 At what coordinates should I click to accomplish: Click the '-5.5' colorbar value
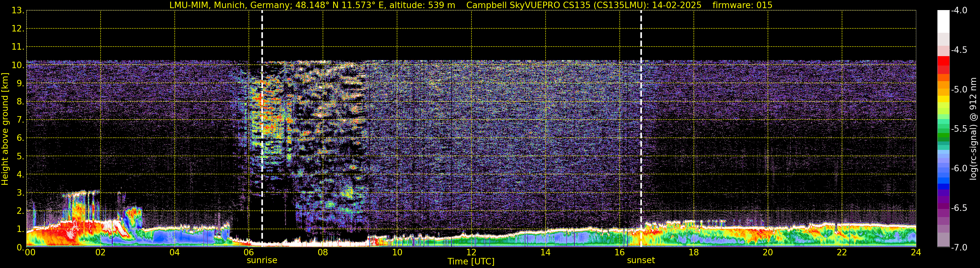pos(959,129)
